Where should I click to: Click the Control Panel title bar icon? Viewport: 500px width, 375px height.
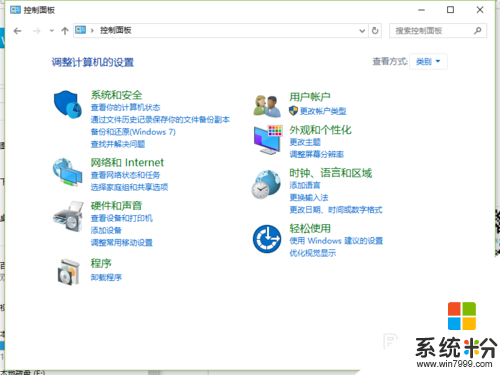(x=15, y=10)
